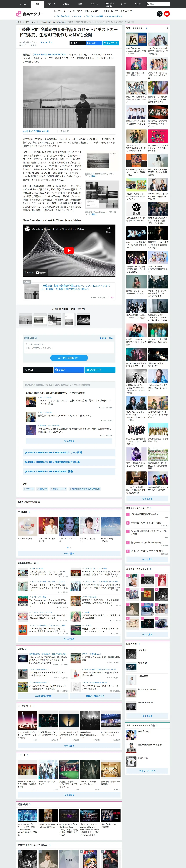This screenshot has width=186, height=868.
Task: Click さらに過去の記事 button in コラム
Action: tap(43, 696)
